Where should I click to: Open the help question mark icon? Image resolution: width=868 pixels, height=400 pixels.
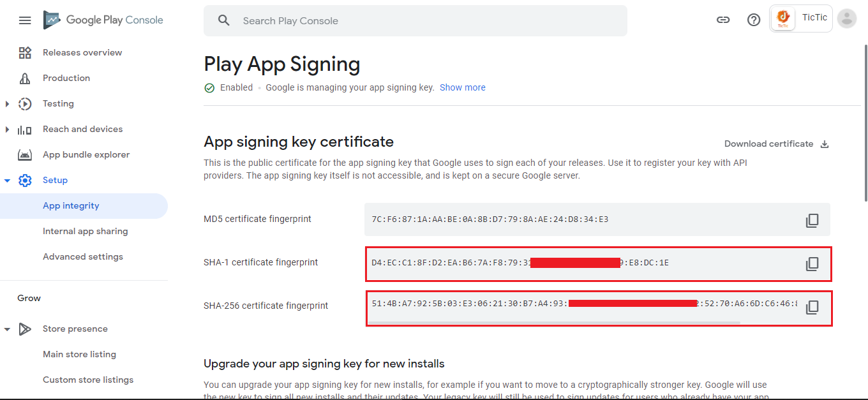click(x=754, y=20)
